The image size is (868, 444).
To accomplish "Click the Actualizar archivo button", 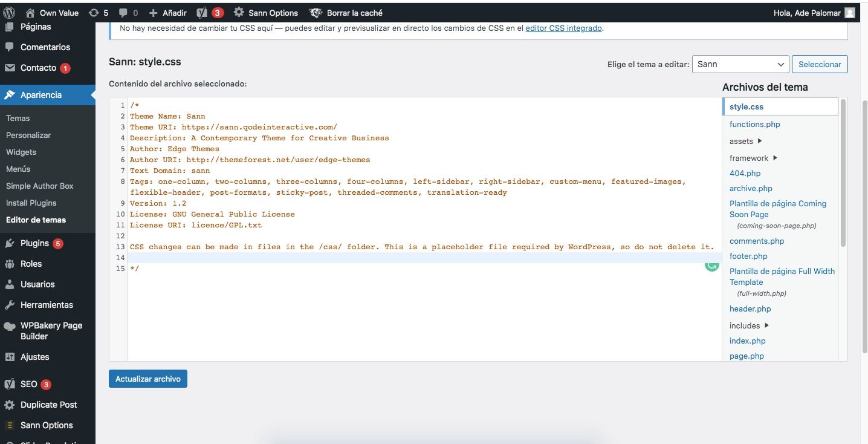I will tap(148, 379).
